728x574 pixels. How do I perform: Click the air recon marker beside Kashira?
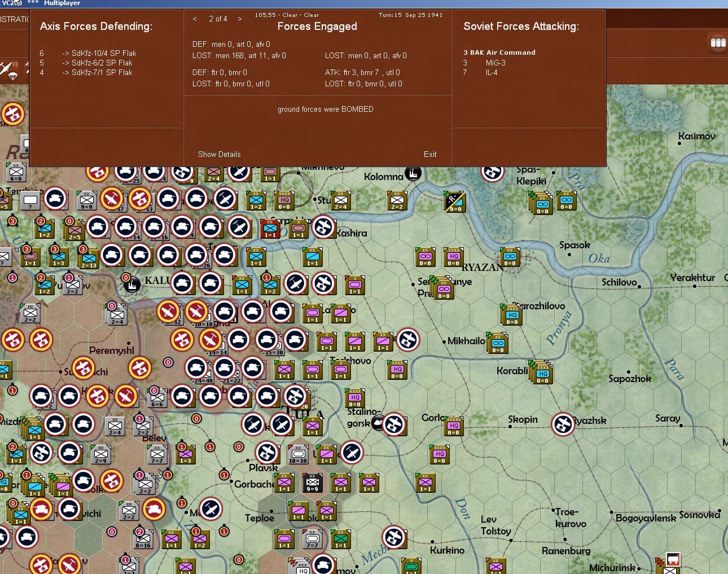[324, 227]
